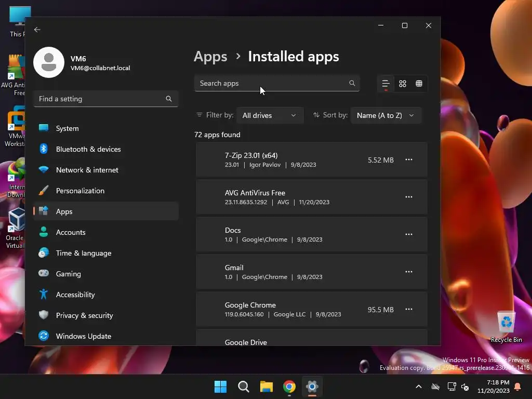The height and width of the screenshot is (399, 532).
Task: Select the Recycle Bin desktop icon
Action: click(506, 327)
